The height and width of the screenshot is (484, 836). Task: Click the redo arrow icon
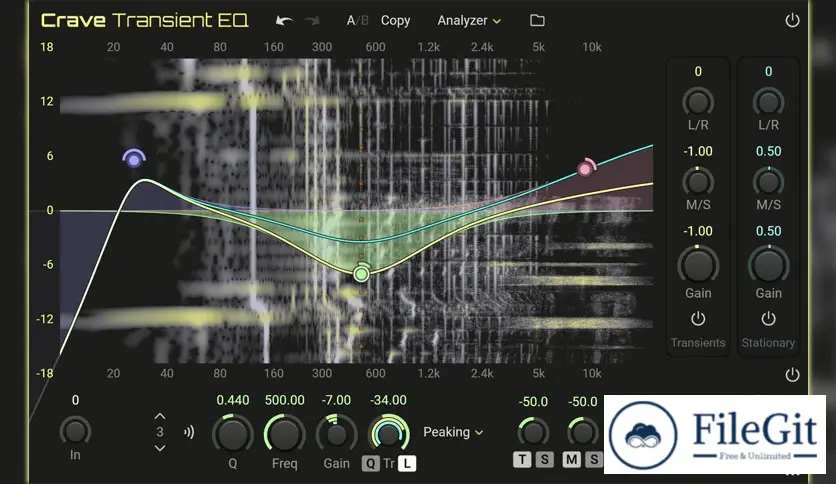pyautogui.click(x=312, y=21)
